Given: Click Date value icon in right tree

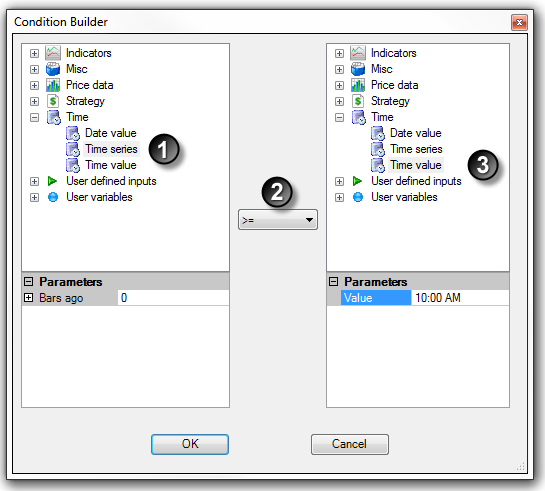Looking at the screenshot, I should (378, 133).
